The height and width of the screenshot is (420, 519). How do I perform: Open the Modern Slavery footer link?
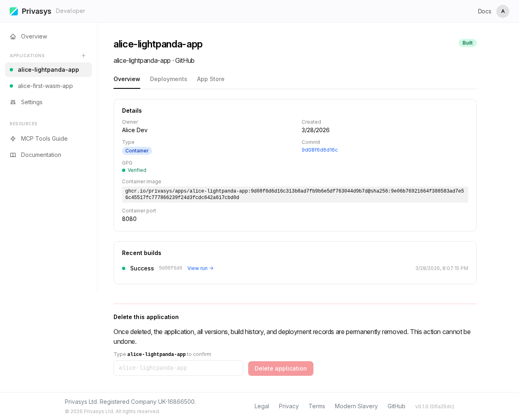(356, 406)
